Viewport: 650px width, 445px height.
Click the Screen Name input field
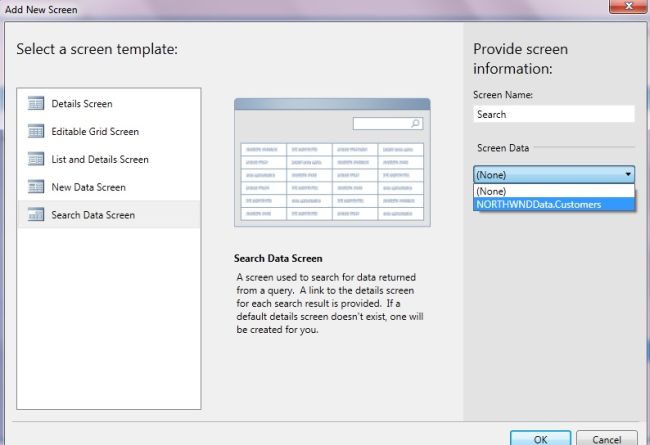(554, 114)
